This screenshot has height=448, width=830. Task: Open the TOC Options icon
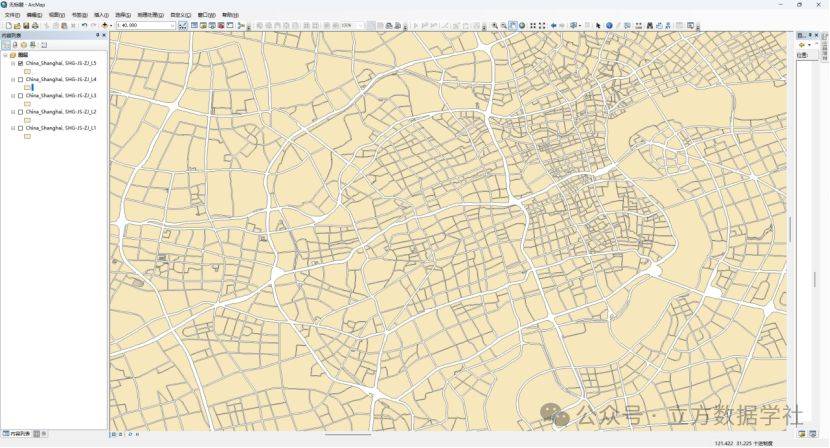(x=44, y=44)
